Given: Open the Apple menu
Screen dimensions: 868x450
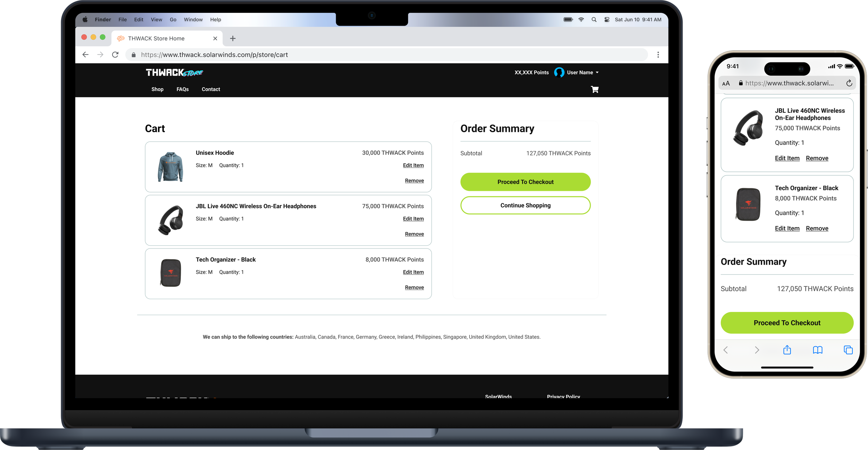Looking at the screenshot, I should coord(85,19).
